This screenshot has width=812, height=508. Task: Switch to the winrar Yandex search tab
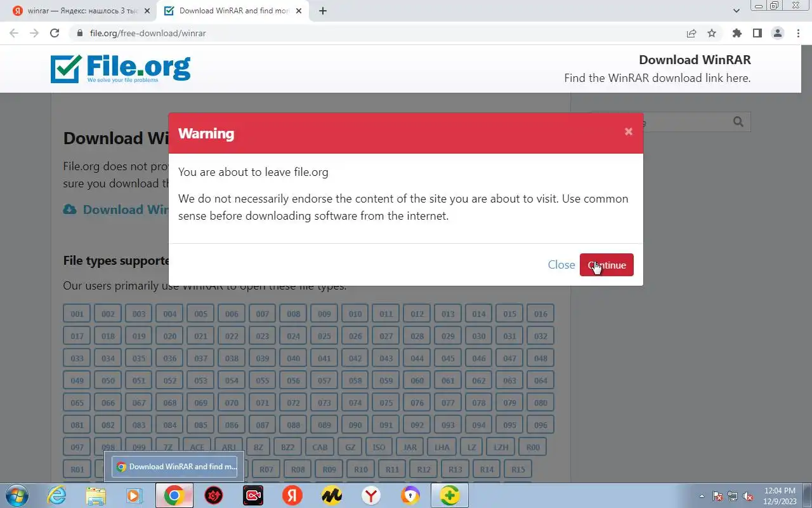(x=81, y=11)
